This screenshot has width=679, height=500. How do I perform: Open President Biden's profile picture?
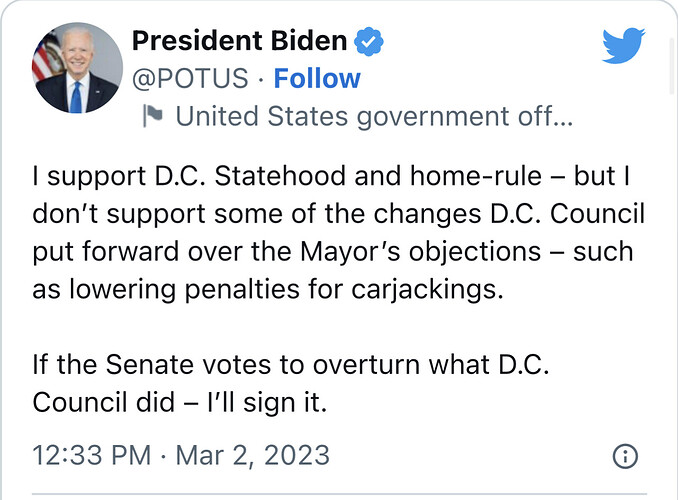point(77,68)
